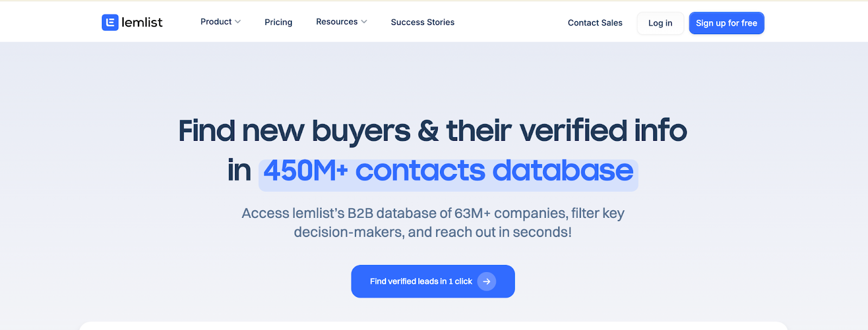868x330 pixels.
Task: Click the text "decision-makers, and reach out in seconds!"
Action: click(433, 232)
